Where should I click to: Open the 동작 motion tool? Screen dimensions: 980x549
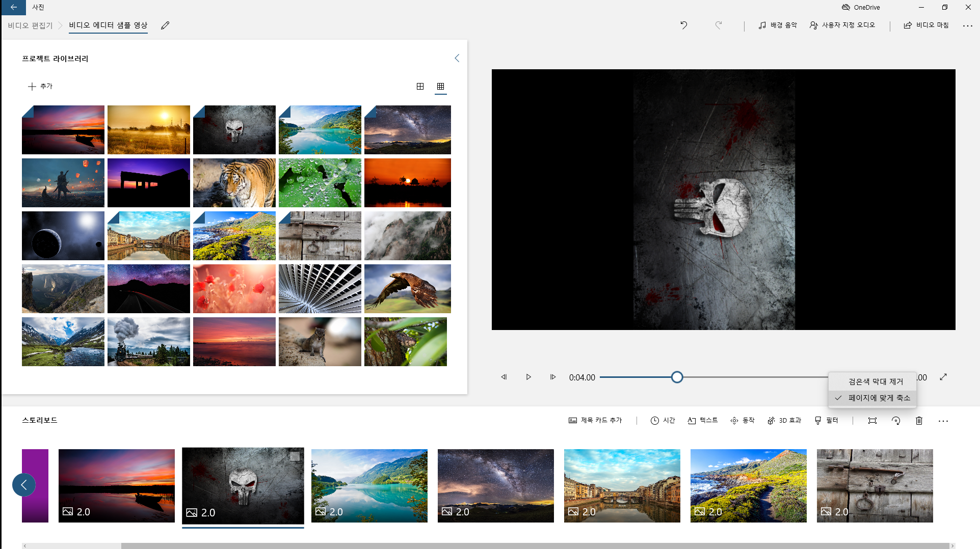tap(742, 420)
